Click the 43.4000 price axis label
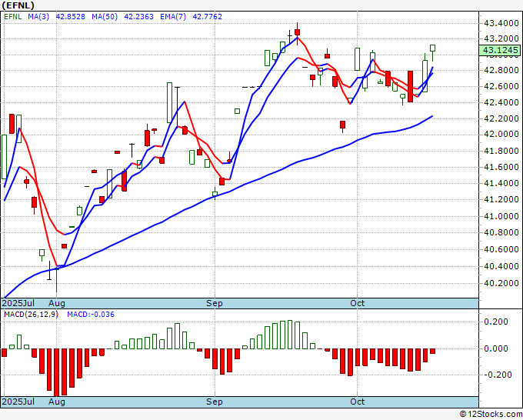The image size is (523, 420). pyautogui.click(x=501, y=23)
